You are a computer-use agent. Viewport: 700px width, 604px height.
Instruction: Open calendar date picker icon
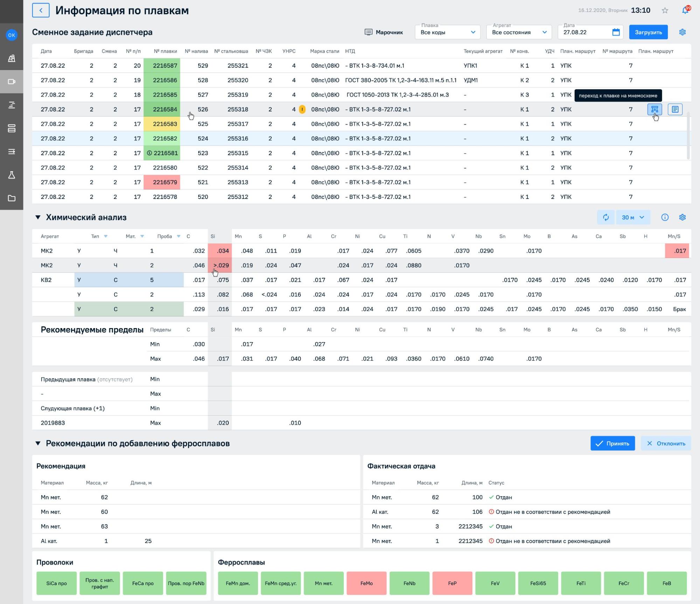point(616,32)
